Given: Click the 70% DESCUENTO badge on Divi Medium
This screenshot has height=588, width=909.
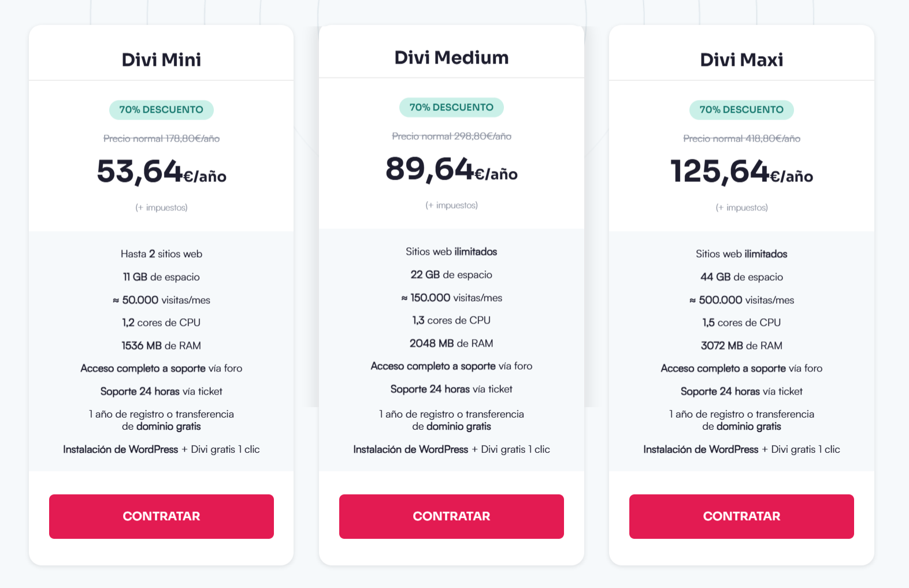Looking at the screenshot, I should 451,107.
